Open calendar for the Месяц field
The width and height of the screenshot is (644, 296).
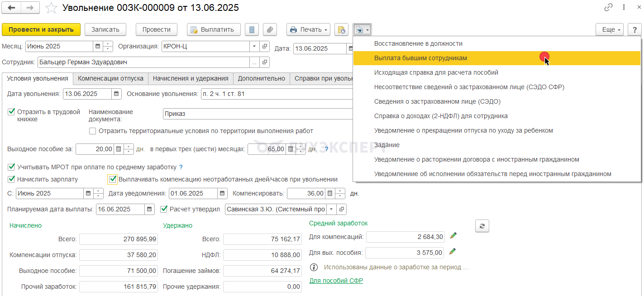(98, 46)
